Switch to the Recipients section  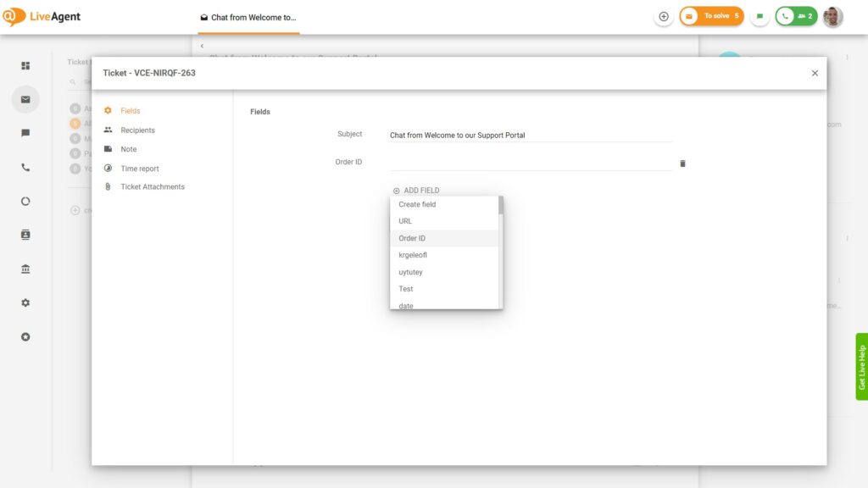(137, 130)
